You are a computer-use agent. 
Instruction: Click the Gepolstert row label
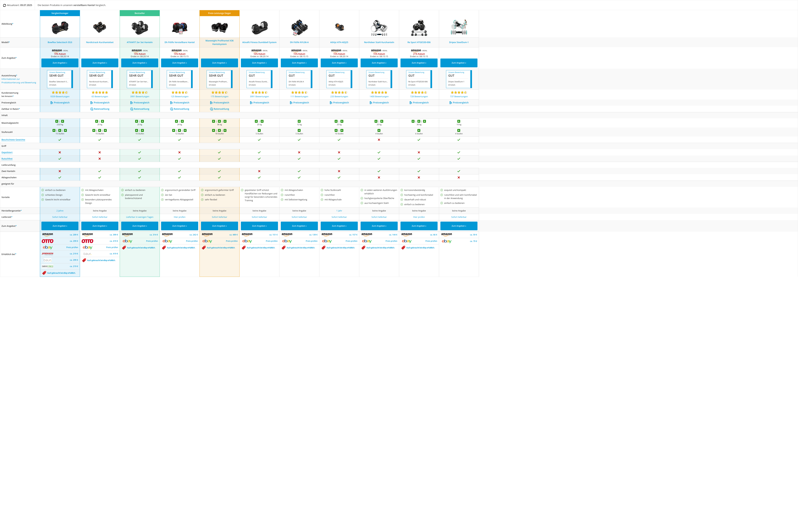7,152
